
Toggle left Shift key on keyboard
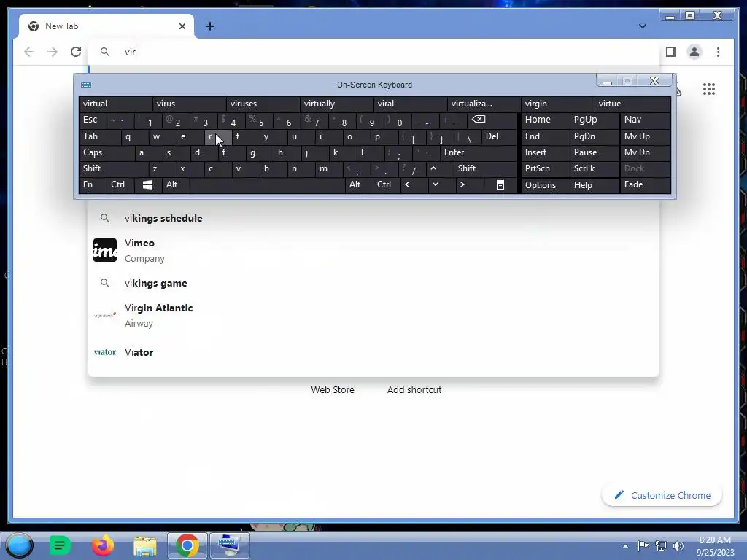click(114, 168)
